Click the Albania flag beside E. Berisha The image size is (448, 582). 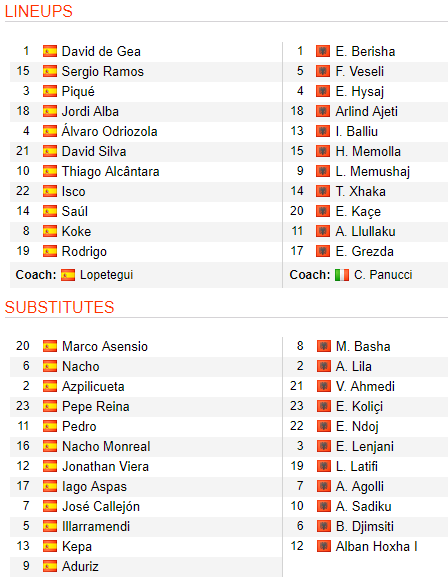[323, 51]
